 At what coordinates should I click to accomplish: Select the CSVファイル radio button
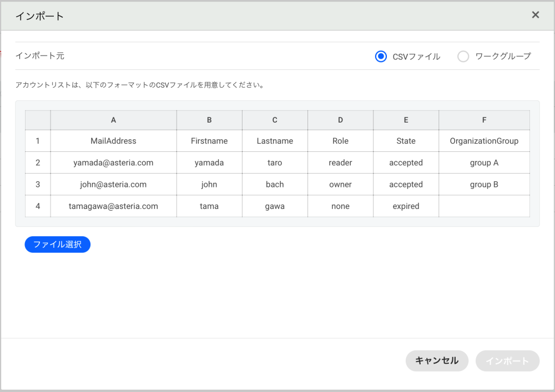point(381,56)
